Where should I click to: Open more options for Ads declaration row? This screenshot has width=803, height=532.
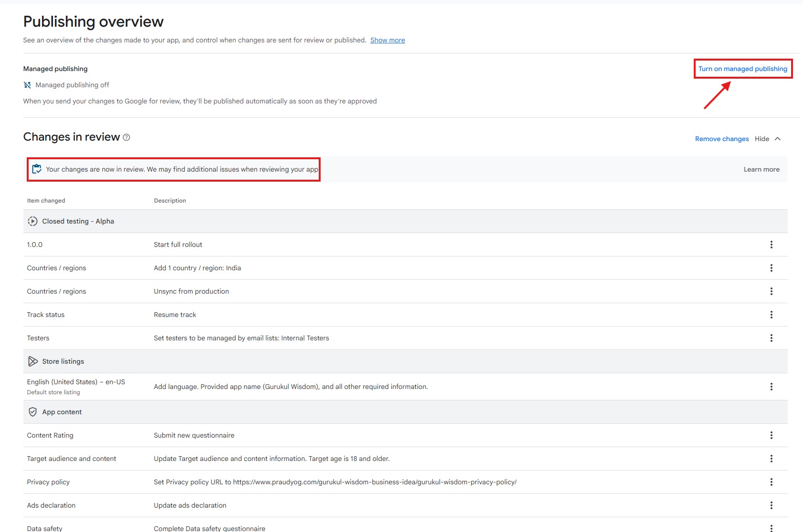point(771,505)
